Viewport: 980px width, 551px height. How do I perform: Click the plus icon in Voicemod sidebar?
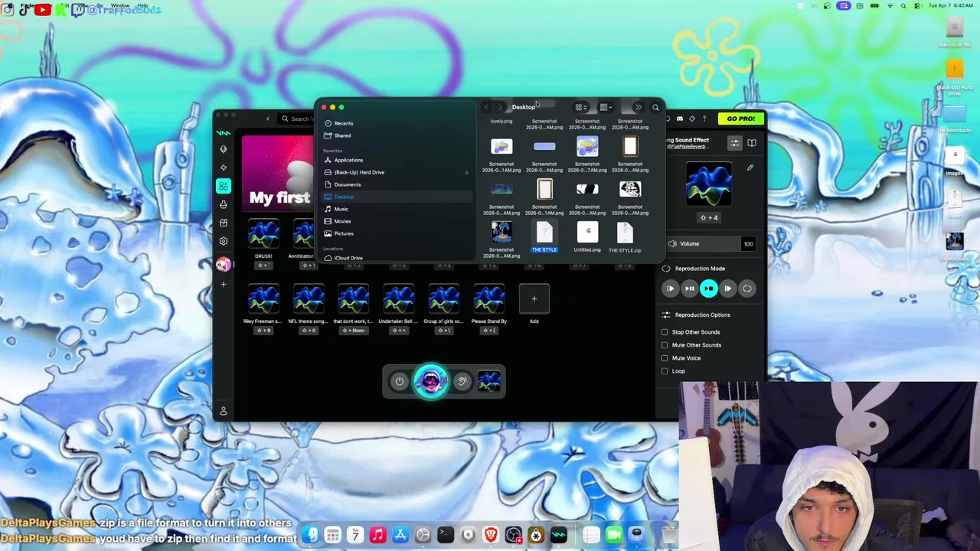[x=224, y=284]
